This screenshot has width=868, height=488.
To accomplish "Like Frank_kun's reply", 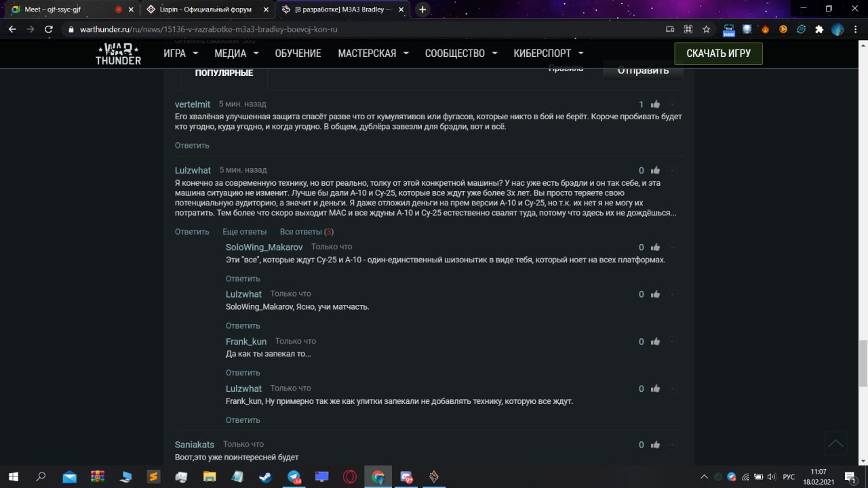I will pyautogui.click(x=655, y=342).
